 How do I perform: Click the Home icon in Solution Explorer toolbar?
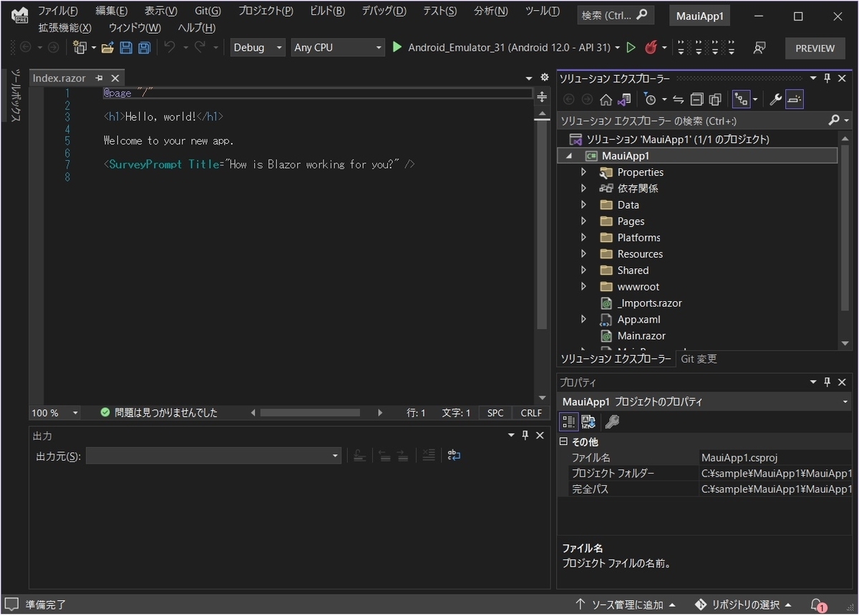pos(606,99)
